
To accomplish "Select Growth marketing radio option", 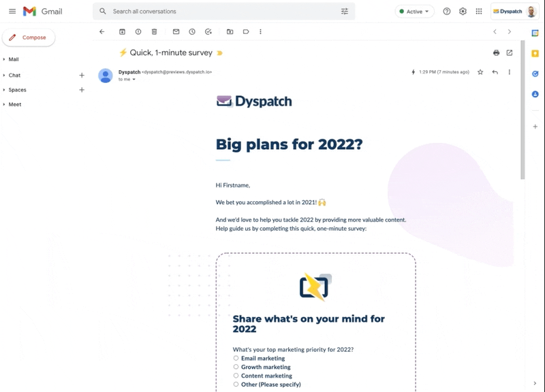I will 236,367.
